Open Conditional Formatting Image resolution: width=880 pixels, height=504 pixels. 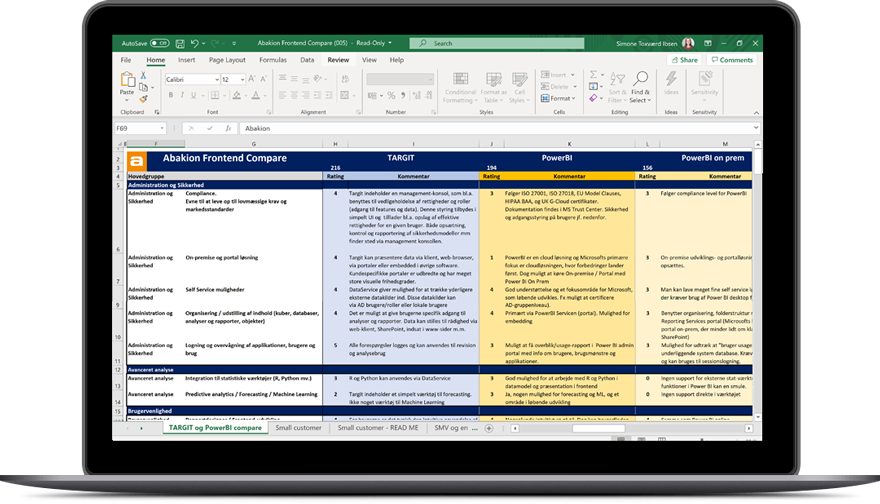[x=460, y=88]
